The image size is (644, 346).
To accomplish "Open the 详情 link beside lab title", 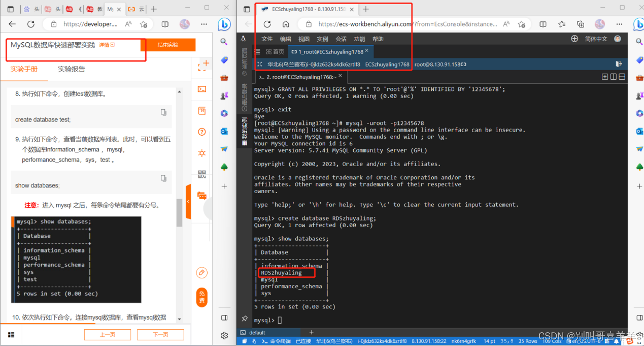I will pyautogui.click(x=107, y=45).
